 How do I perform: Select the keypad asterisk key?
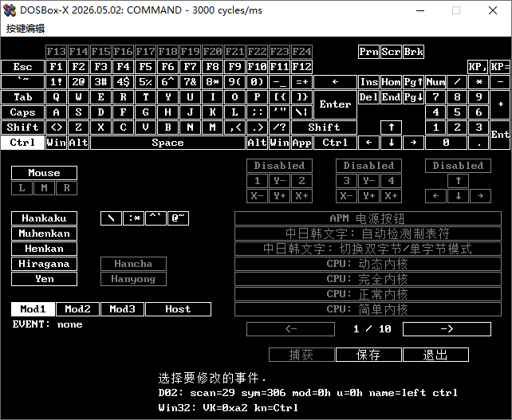[x=479, y=82]
